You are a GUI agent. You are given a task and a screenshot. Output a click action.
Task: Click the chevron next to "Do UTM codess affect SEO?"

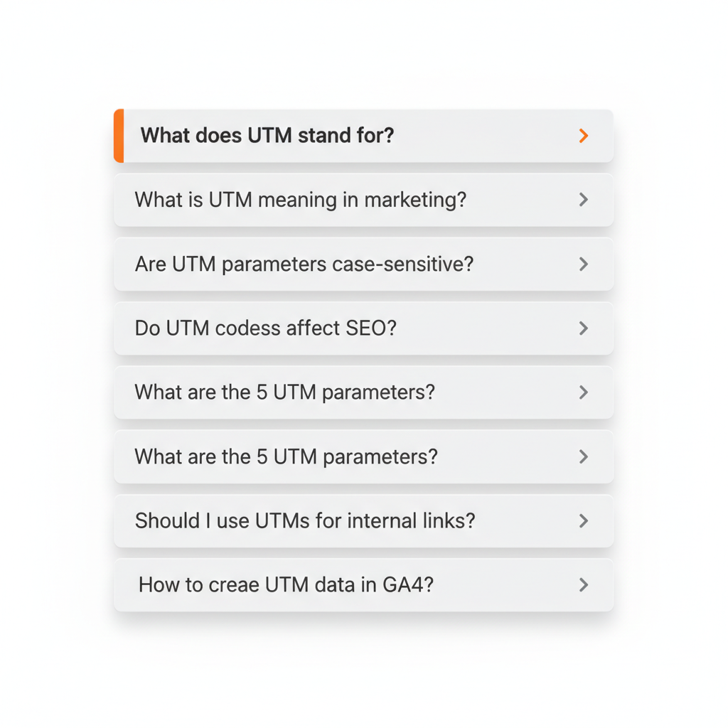pos(583,328)
